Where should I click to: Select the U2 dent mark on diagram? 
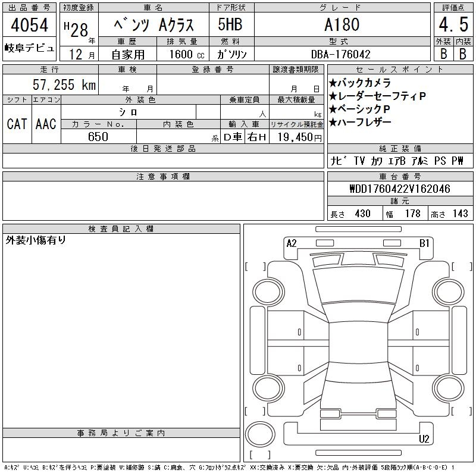pyautogui.click(x=424, y=439)
